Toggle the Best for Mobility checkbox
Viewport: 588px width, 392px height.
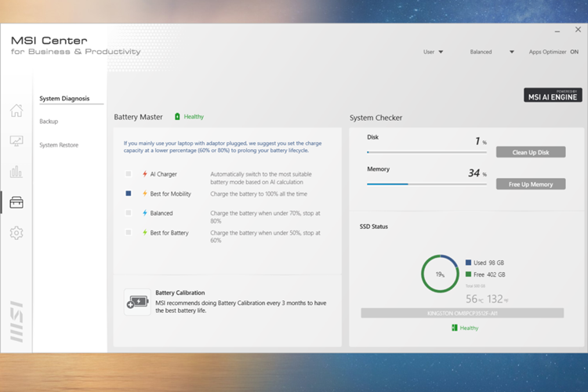[129, 194]
